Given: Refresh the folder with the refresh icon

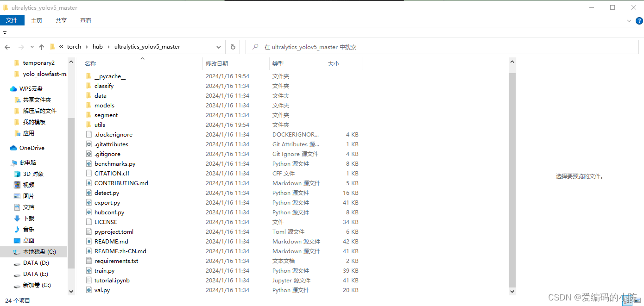Looking at the screenshot, I should (x=233, y=47).
